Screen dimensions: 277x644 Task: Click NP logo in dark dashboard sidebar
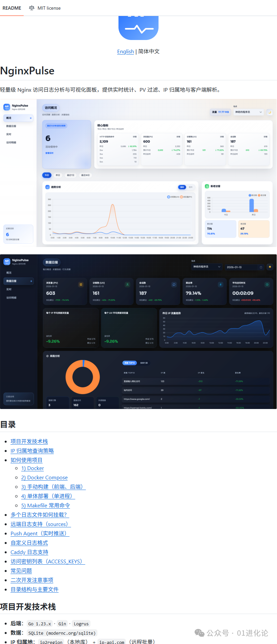(7, 262)
